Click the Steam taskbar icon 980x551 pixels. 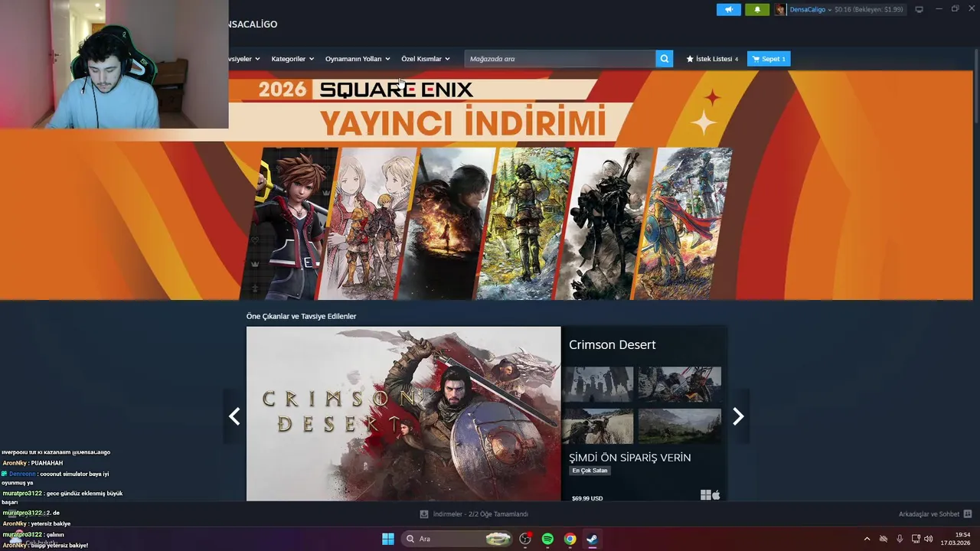click(x=592, y=539)
